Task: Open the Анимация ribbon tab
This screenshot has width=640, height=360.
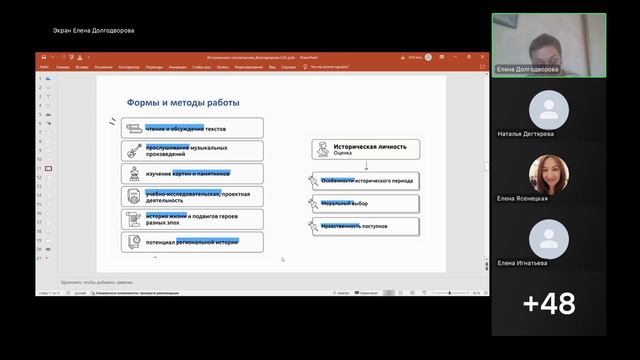Action: pos(178,67)
